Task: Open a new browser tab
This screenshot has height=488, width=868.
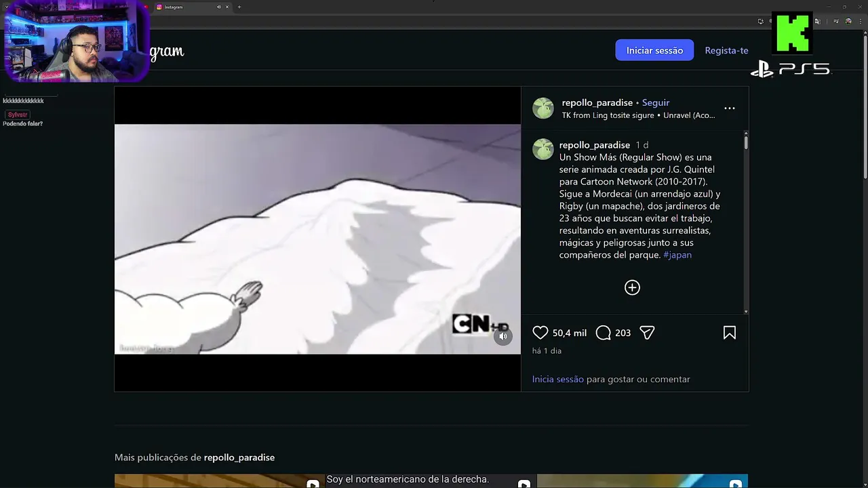Action: coord(239,7)
